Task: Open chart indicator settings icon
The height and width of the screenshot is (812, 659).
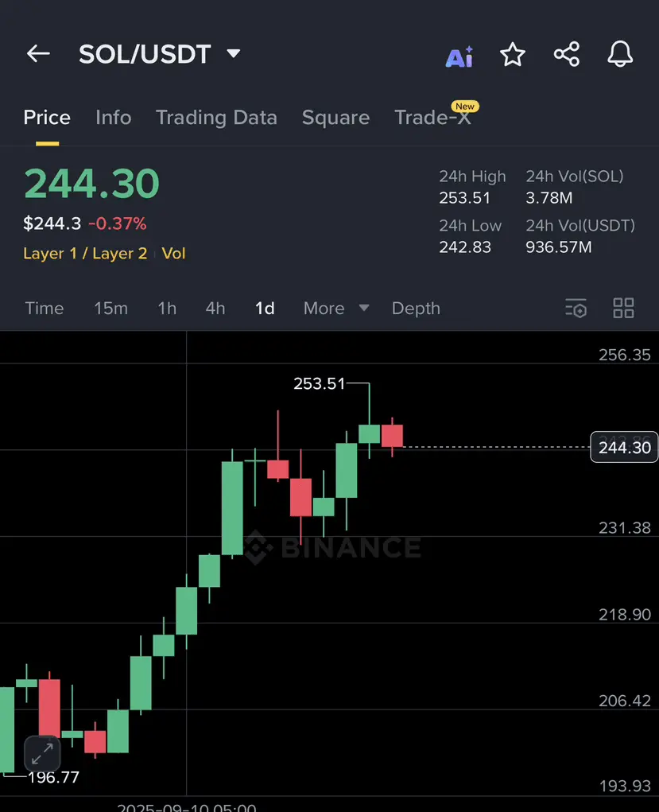Action: click(x=576, y=309)
